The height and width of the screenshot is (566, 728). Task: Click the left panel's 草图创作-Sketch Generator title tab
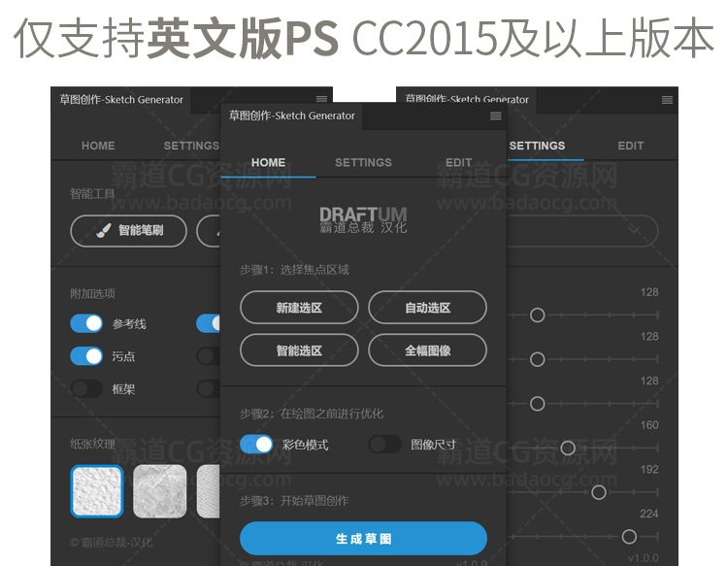(121, 100)
